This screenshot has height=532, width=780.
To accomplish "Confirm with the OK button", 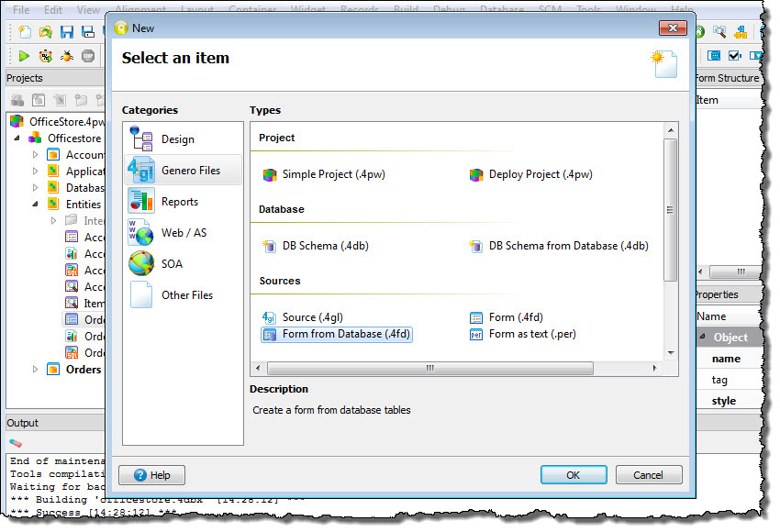I will tap(574, 475).
